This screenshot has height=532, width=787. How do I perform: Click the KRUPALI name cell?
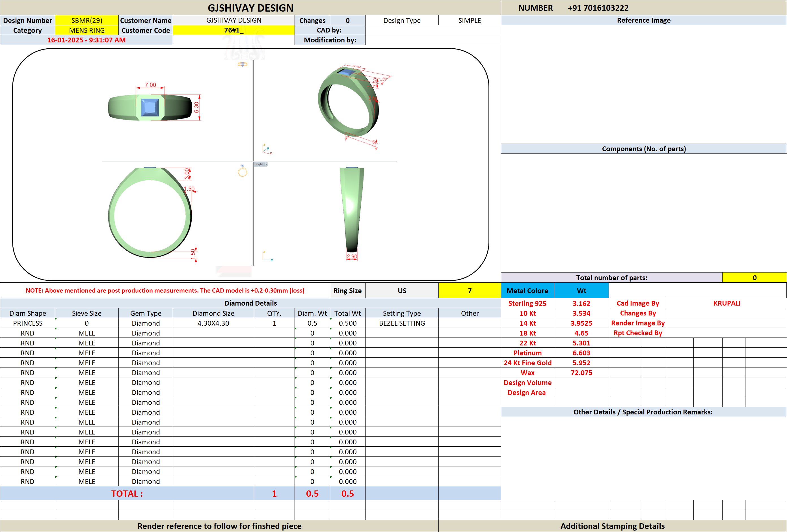tap(727, 303)
